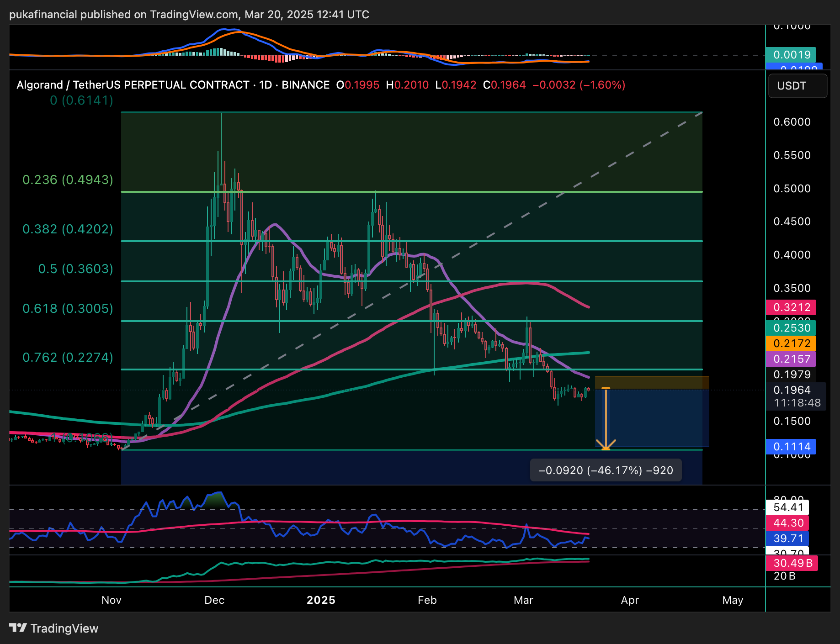This screenshot has width=840, height=644.
Task: Select the 0.236 (0.4943) Fibonacci label
Action: point(68,180)
